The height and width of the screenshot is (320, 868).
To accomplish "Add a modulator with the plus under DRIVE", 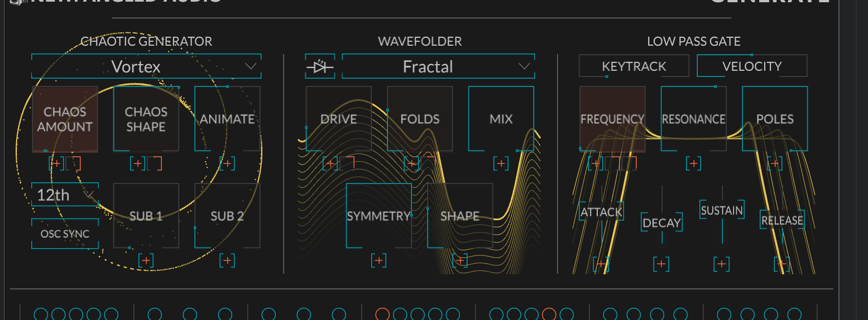I will (330, 163).
